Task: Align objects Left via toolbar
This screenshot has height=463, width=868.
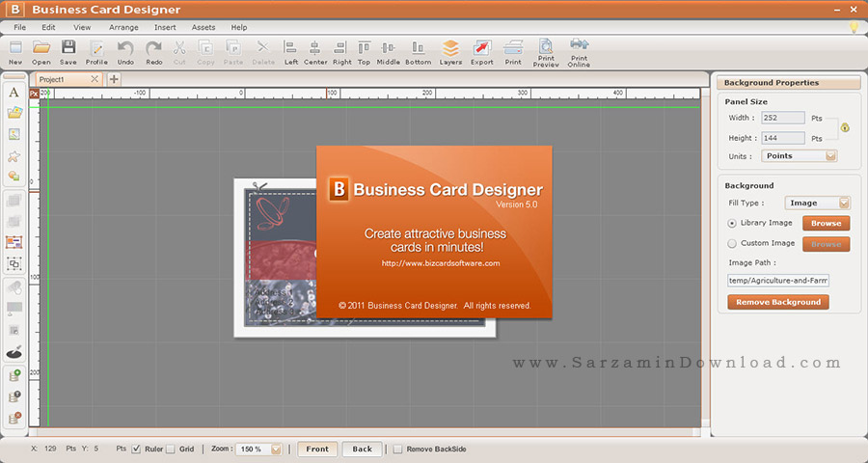Action: (290, 53)
